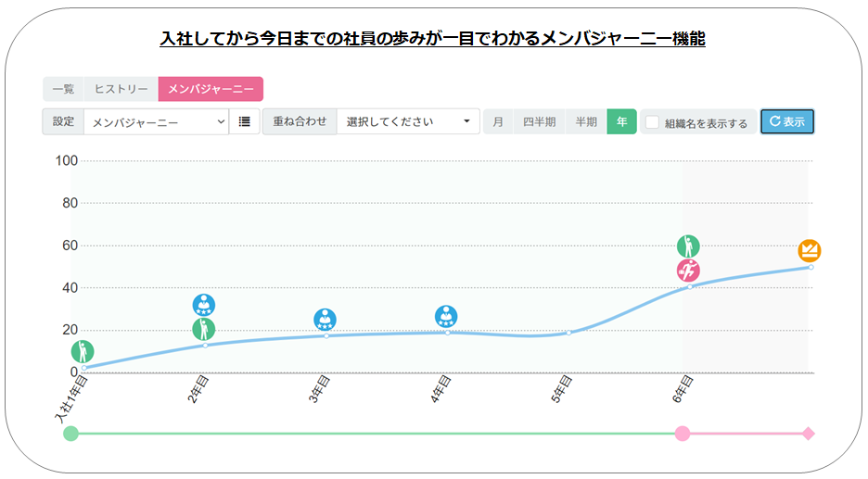This screenshot has width=868, height=479.
Task: Select the 半期 period option
Action: (586, 121)
